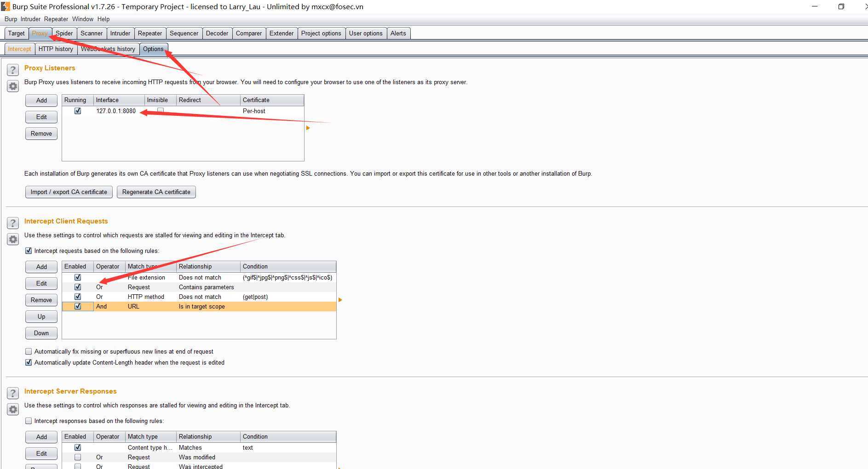Move selected client rule Up
This screenshot has width=868, height=469.
[x=41, y=316]
